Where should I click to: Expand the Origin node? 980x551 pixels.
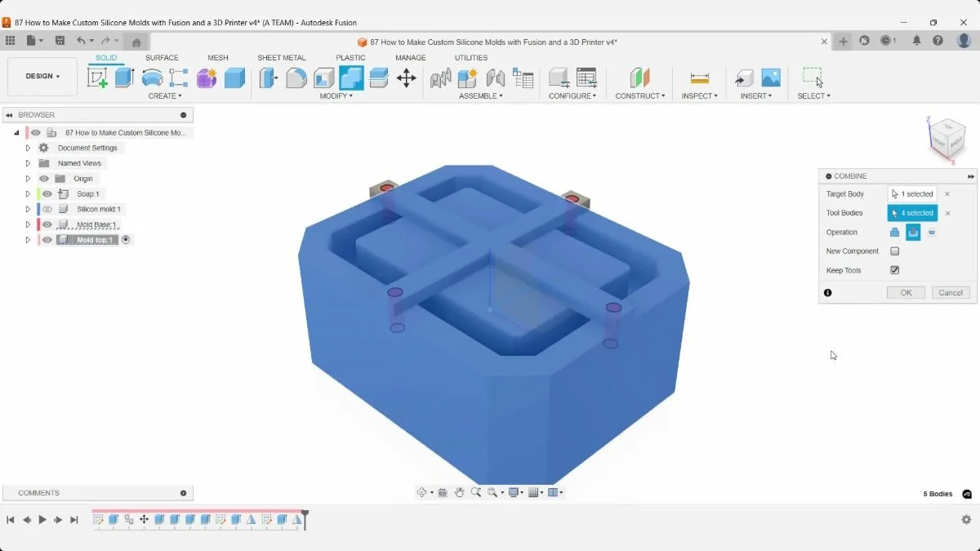(x=28, y=179)
